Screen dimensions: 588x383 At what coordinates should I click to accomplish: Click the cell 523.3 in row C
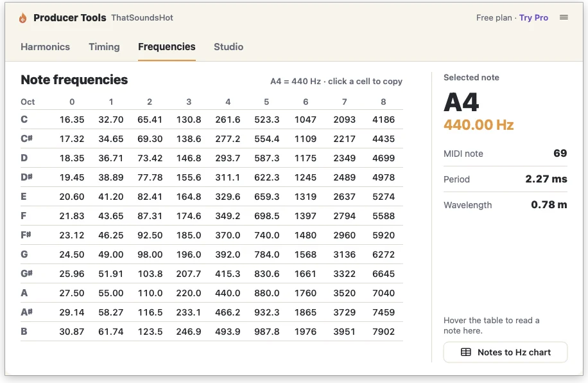coord(266,120)
